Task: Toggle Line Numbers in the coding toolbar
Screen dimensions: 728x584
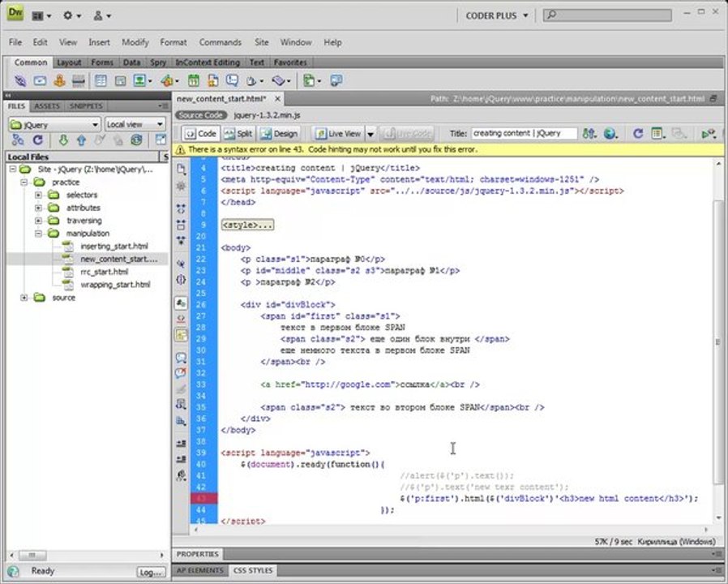Action: coord(181,303)
